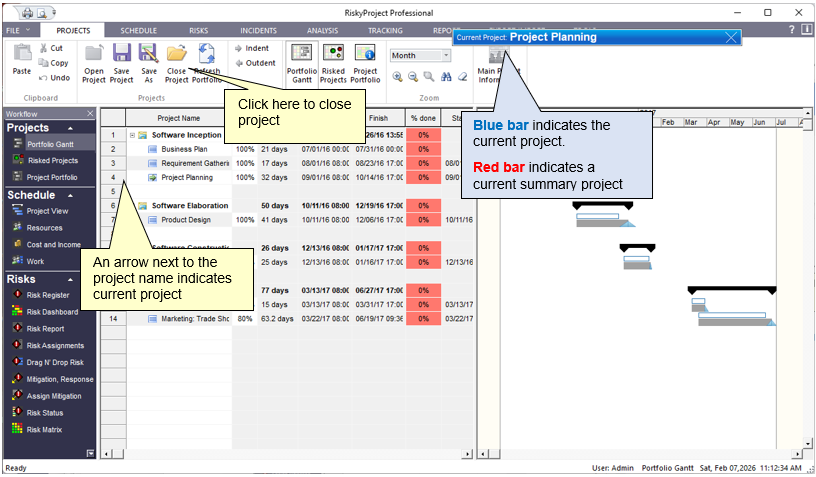Collapse the Risks section in Workflow panel
Viewport: 816px width, 477px height.
point(70,280)
